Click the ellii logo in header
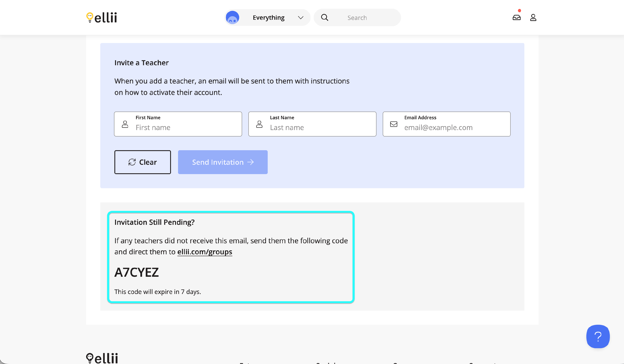 point(102,18)
